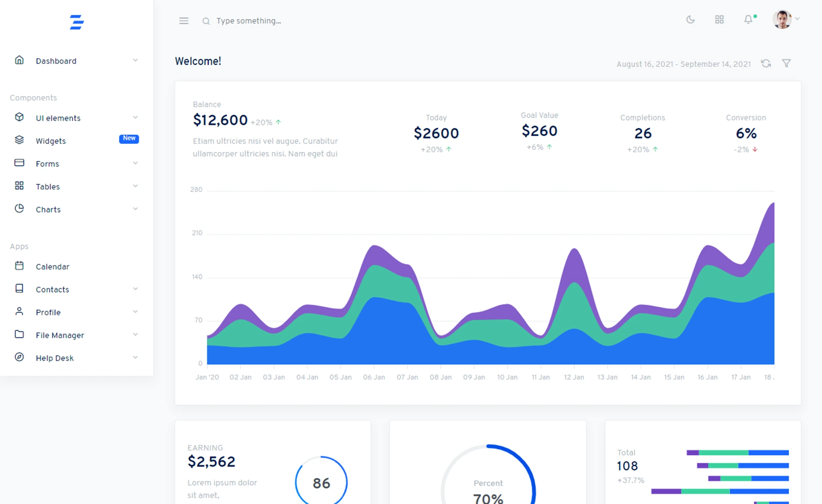
Task: Click the date range August 16 - September 14
Action: [x=684, y=64]
